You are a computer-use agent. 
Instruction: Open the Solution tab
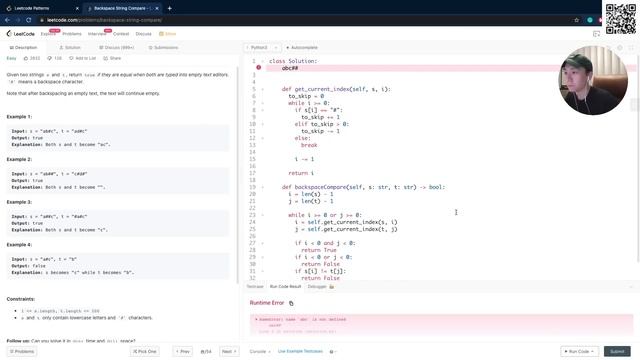coord(70,48)
